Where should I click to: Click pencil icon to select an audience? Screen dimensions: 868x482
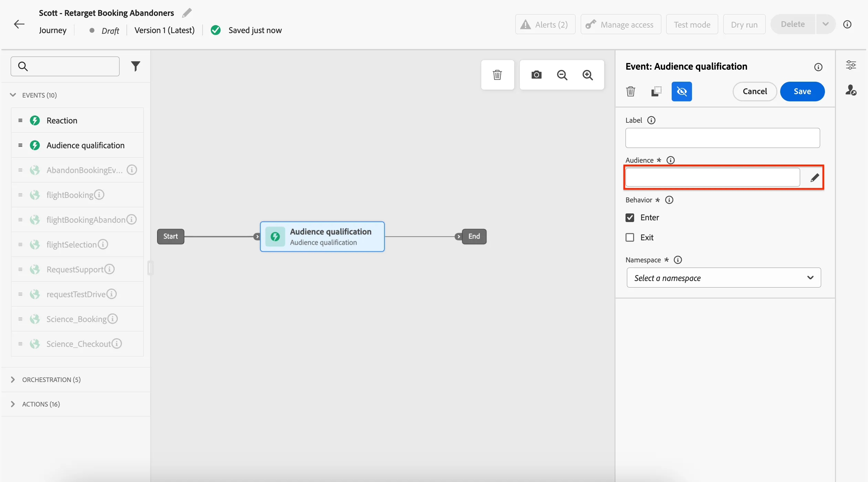(x=815, y=178)
